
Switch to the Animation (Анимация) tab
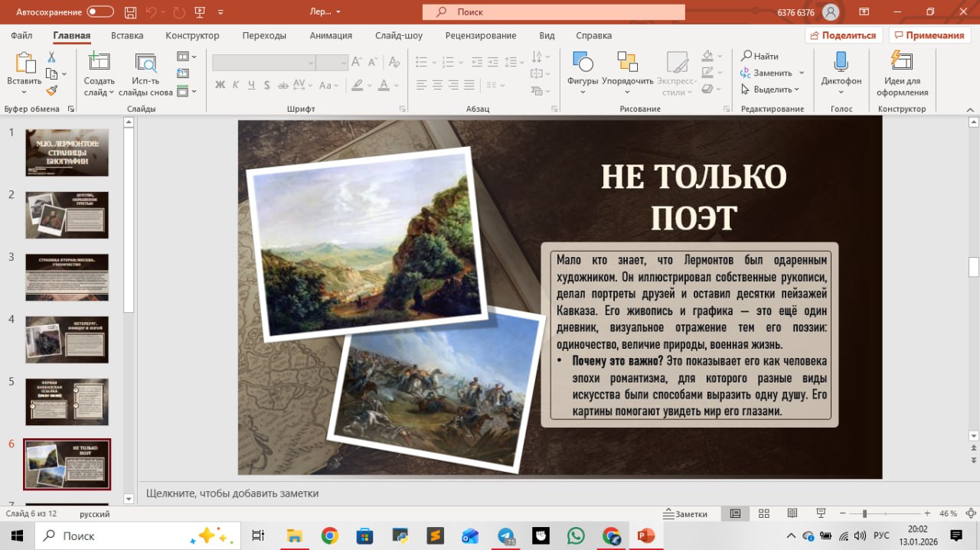[x=331, y=35]
